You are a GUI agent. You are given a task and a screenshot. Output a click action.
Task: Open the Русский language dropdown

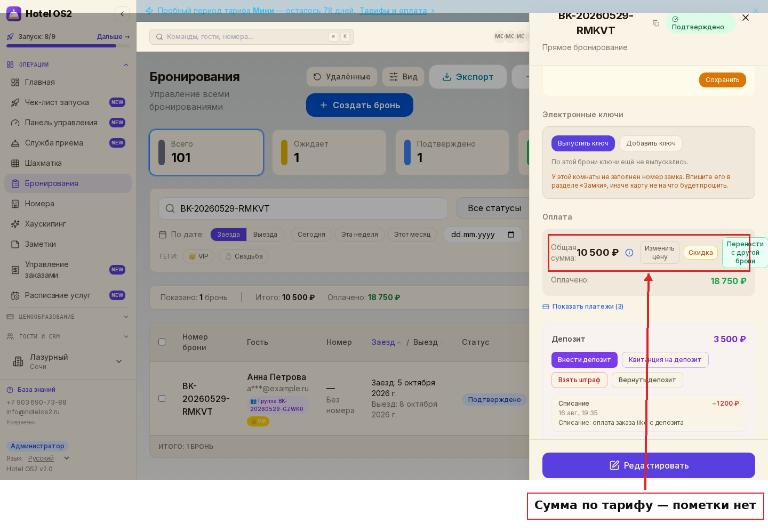49,458
